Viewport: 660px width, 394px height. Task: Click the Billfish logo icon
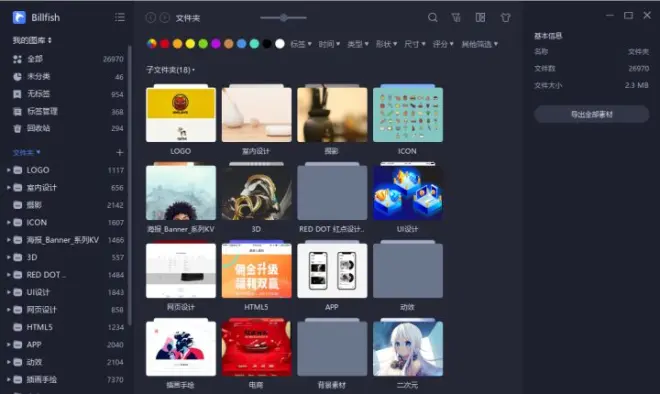coord(19,17)
